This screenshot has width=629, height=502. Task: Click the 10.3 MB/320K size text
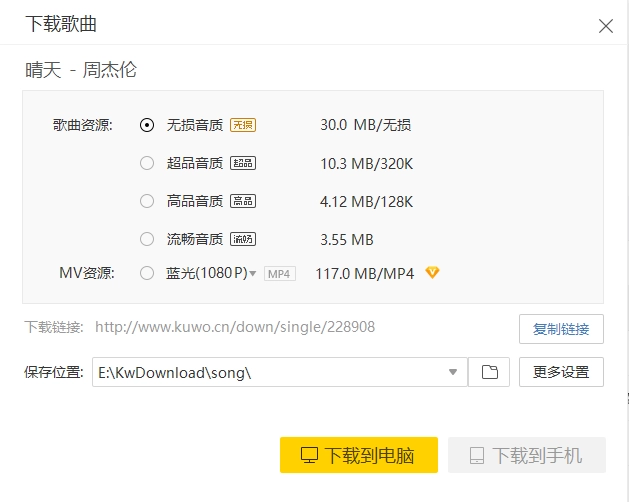pyautogui.click(x=366, y=164)
